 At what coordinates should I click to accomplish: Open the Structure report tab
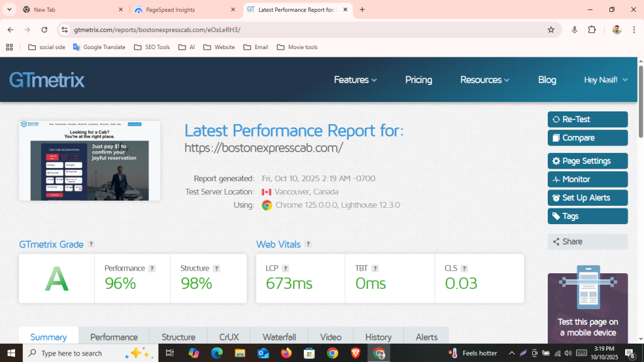(178, 337)
